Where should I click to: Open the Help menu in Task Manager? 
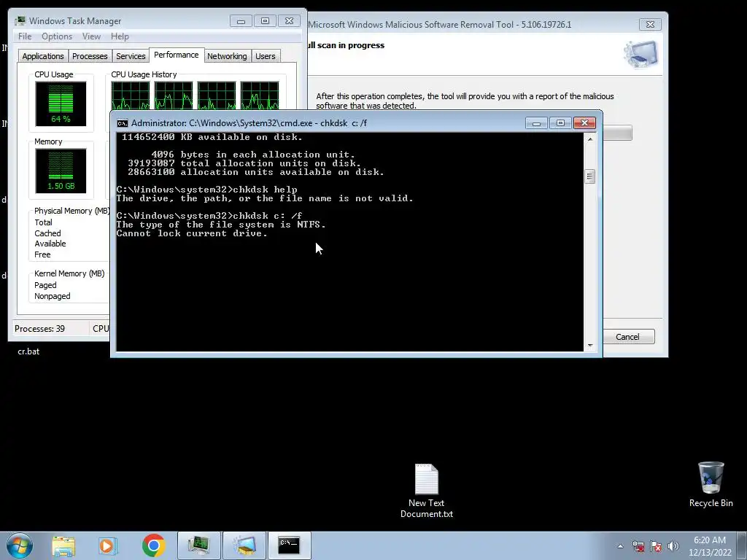120,36
